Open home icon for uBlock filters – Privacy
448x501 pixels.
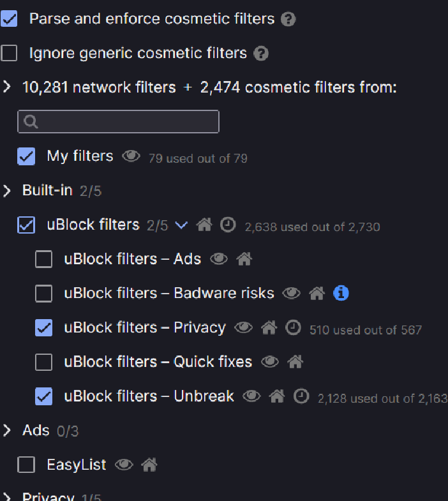(x=269, y=327)
